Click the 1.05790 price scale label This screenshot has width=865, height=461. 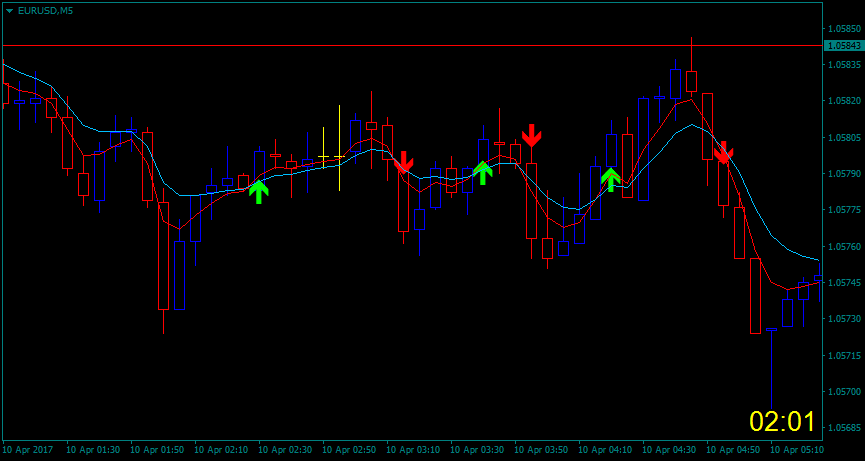[844, 174]
